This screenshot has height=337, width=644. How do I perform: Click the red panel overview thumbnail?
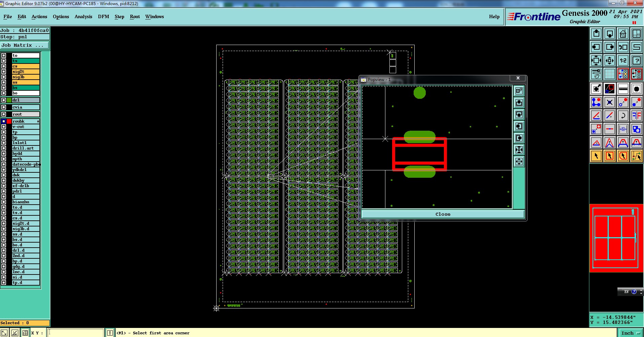coord(616,238)
